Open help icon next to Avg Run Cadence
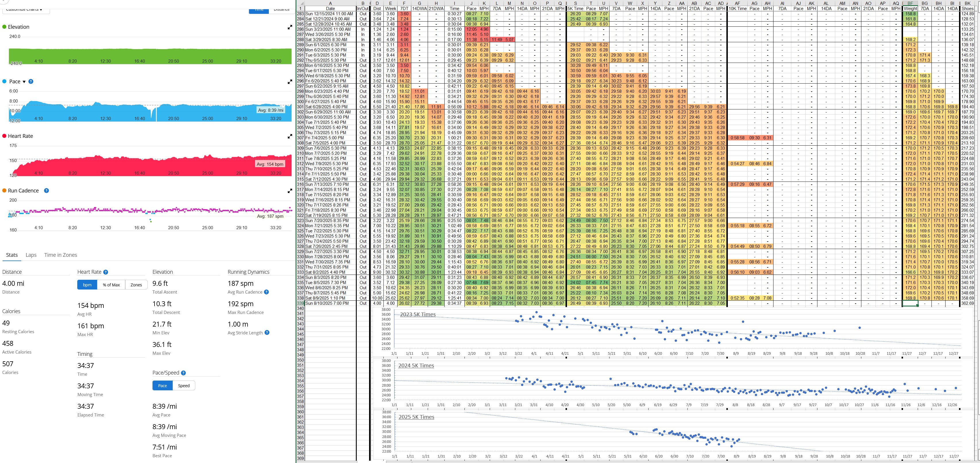The height and width of the screenshot is (463, 980). (x=266, y=292)
